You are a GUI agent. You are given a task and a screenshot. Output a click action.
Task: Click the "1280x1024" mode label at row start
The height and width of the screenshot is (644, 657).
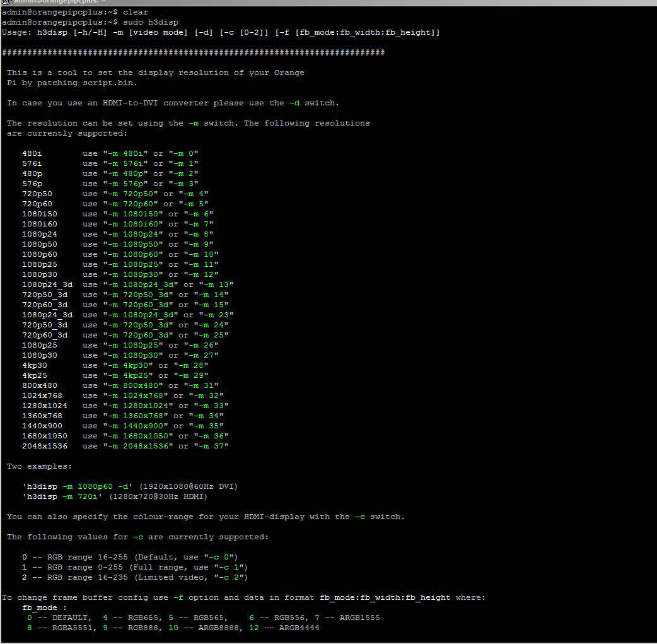45,406
